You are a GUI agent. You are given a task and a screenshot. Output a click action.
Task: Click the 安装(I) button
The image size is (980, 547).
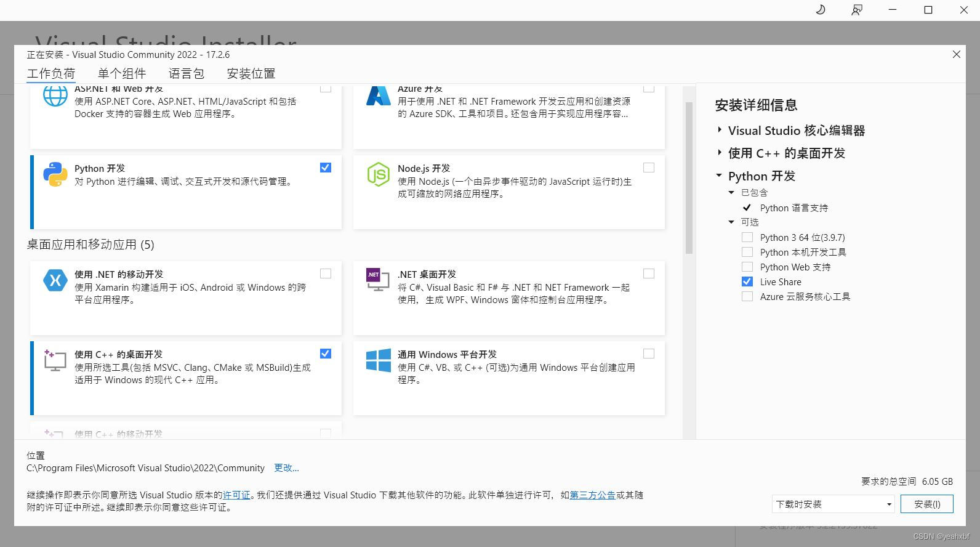[x=927, y=504]
